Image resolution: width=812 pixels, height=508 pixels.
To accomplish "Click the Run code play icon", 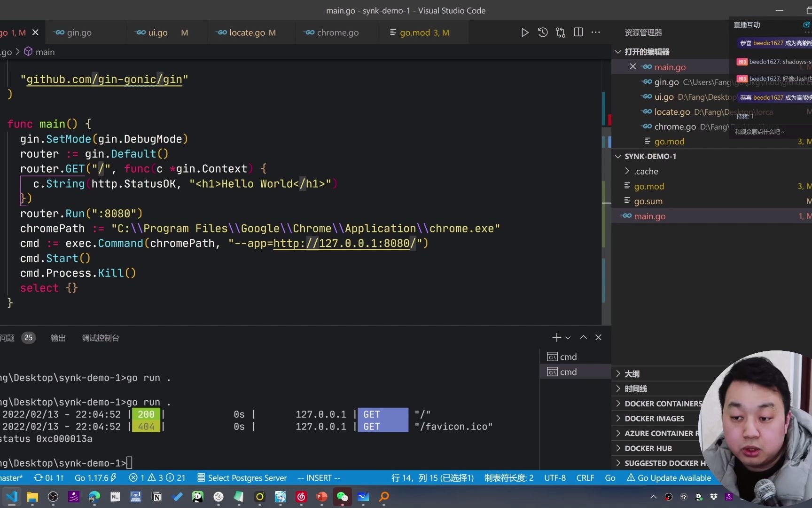I will [525, 32].
